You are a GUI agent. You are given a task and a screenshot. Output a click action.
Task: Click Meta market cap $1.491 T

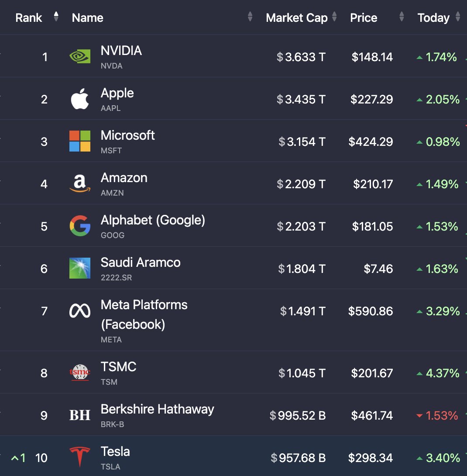coord(303,311)
